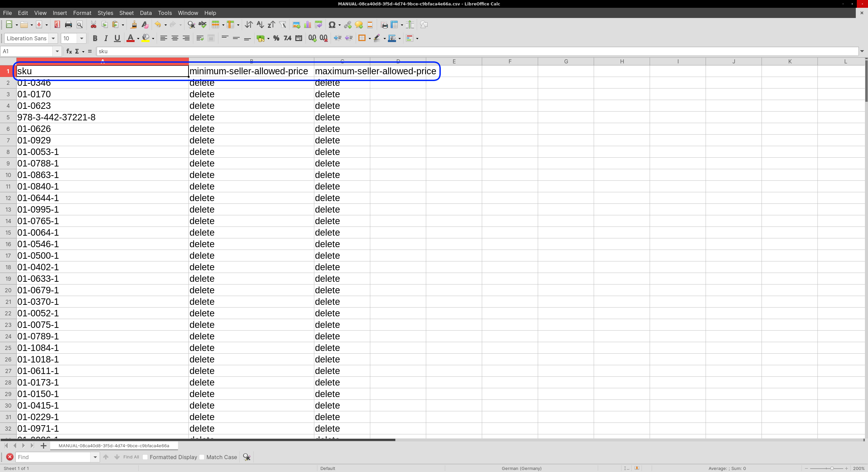The width and height of the screenshot is (868, 472).
Task: Click the Clone Formatting paintbrush icon
Action: 134,25
